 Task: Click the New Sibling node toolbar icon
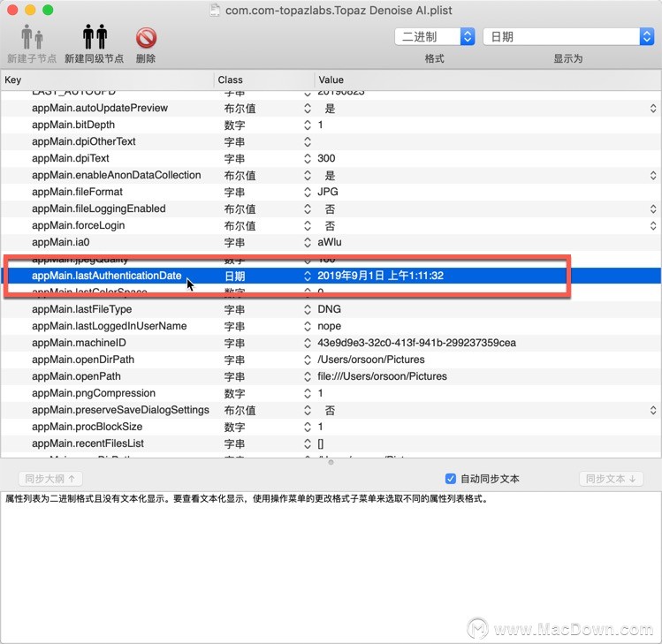pos(95,37)
